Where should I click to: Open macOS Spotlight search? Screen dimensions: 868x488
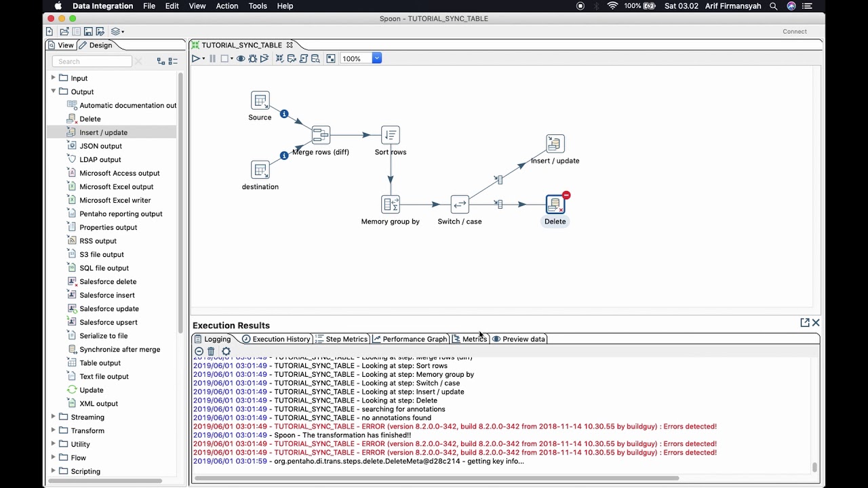click(774, 6)
